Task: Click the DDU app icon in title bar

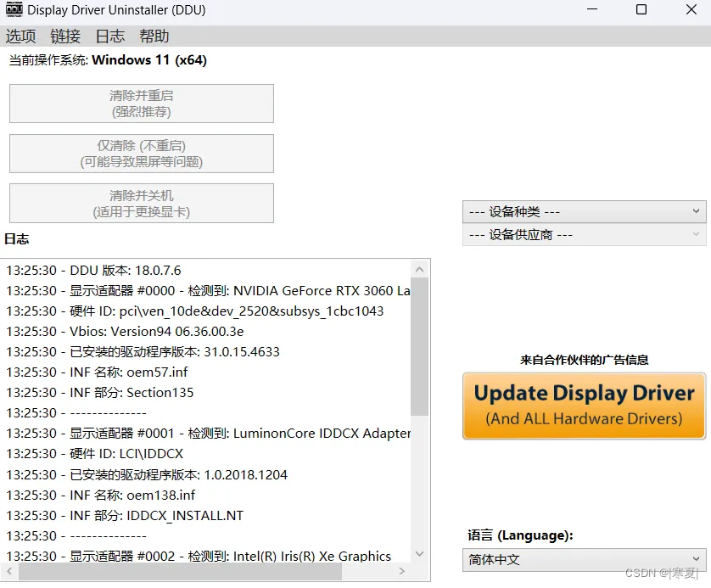Action: [x=14, y=11]
